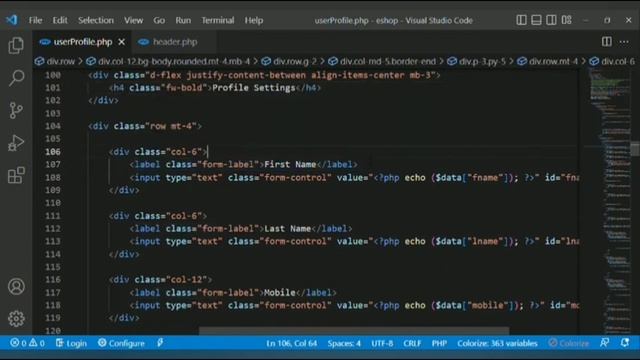640x360 pixels.
Task: Open the View menu
Action: [x=133, y=20]
